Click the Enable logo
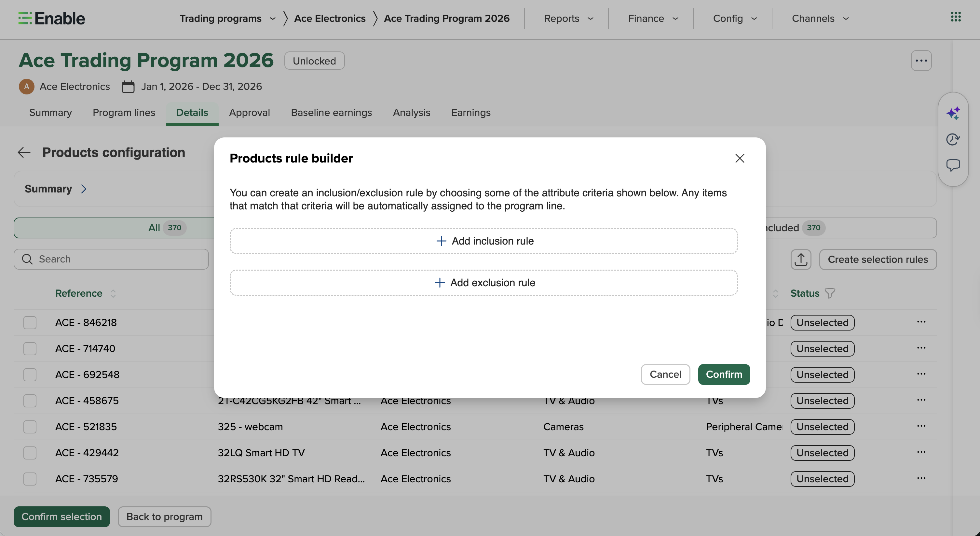This screenshot has height=536, width=980. tap(52, 18)
